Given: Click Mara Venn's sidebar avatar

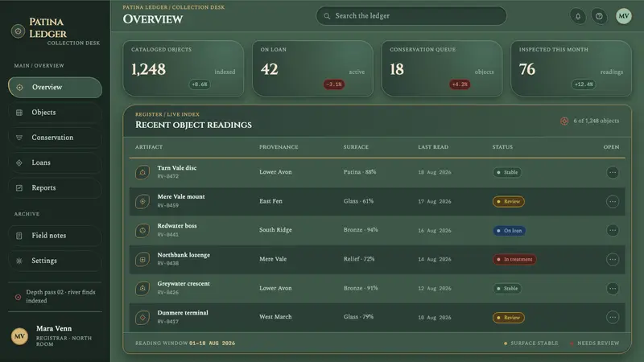Looking at the screenshot, I should tap(19, 336).
